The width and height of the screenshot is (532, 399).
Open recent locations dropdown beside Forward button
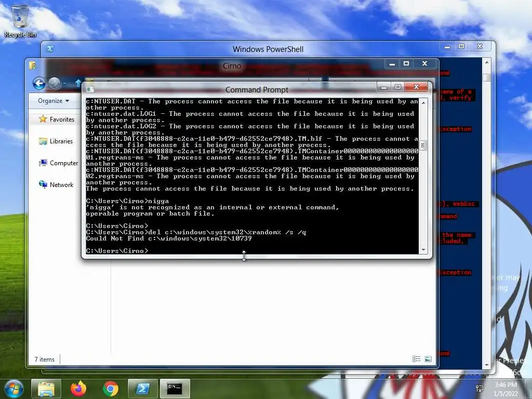[x=65, y=83]
